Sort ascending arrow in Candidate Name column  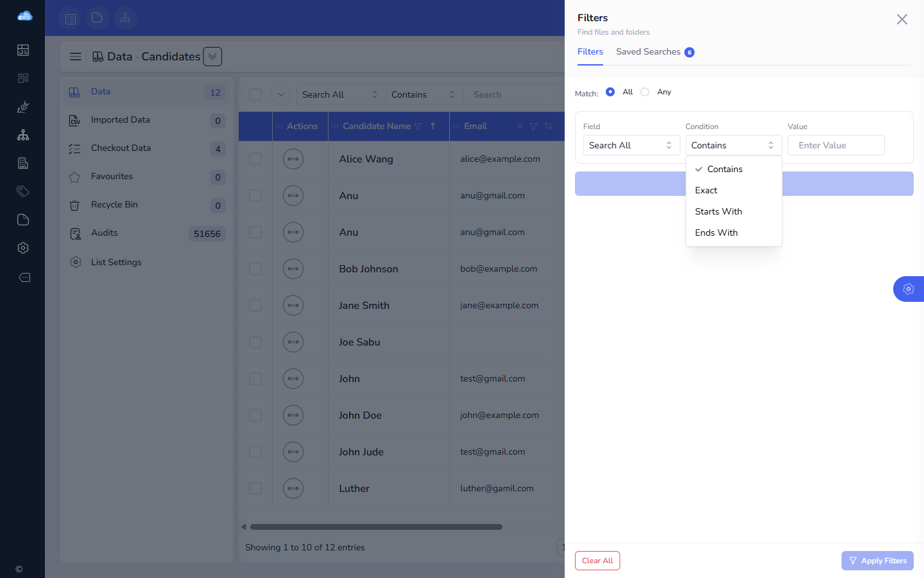pyautogui.click(x=433, y=126)
